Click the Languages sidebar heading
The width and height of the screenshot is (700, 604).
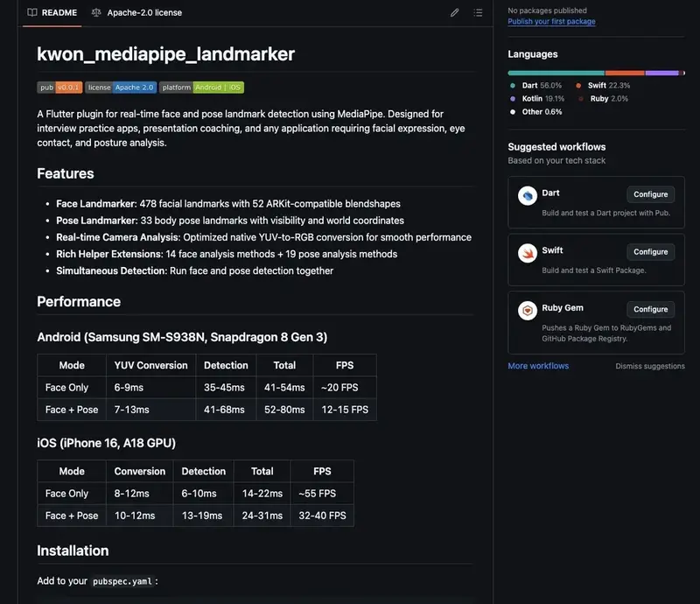click(533, 54)
